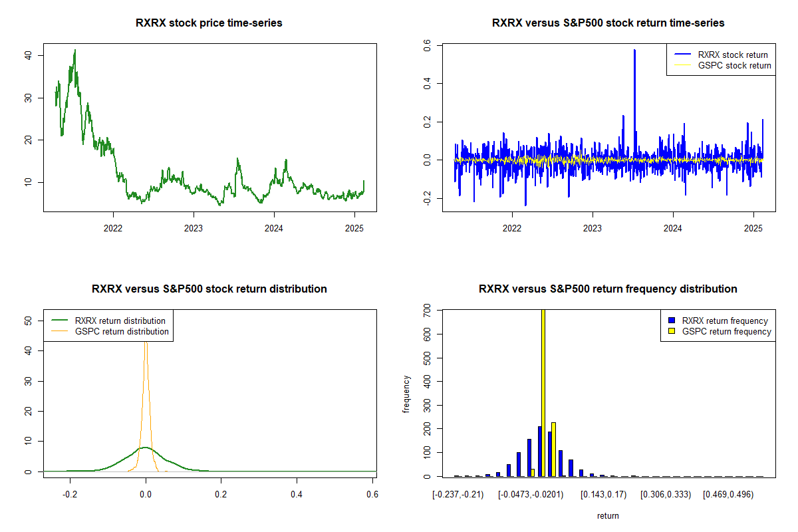Click the yellow GSPC return frequency legend swatch
This screenshot has width=798, height=532.
click(x=670, y=331)
